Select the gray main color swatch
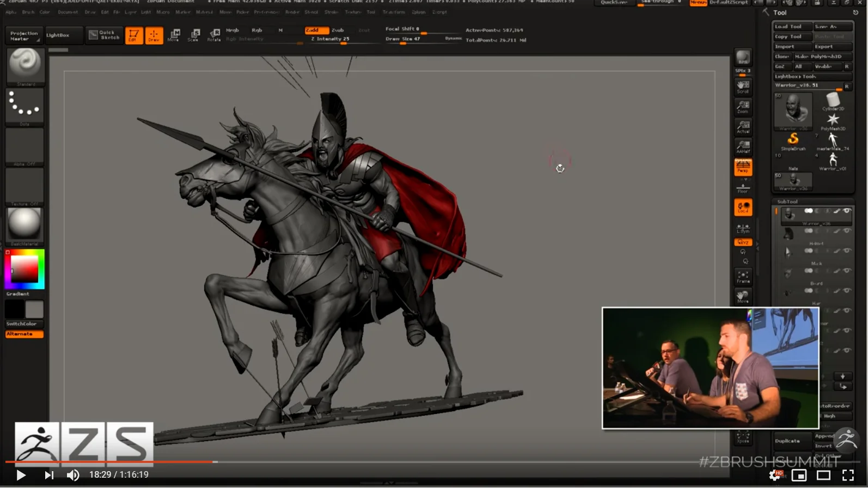 (x=34, y=309)
